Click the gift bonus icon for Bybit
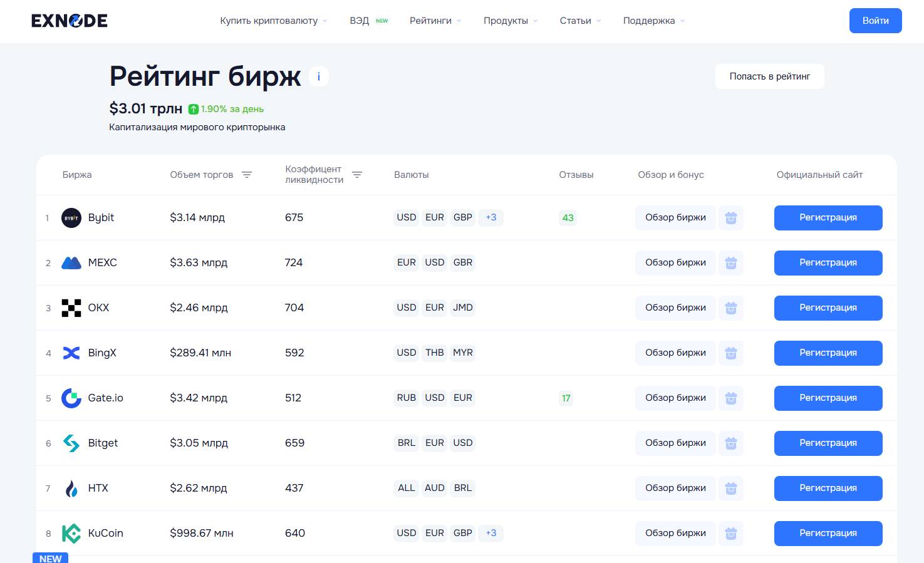924x563 pixels. pos(730,218)
